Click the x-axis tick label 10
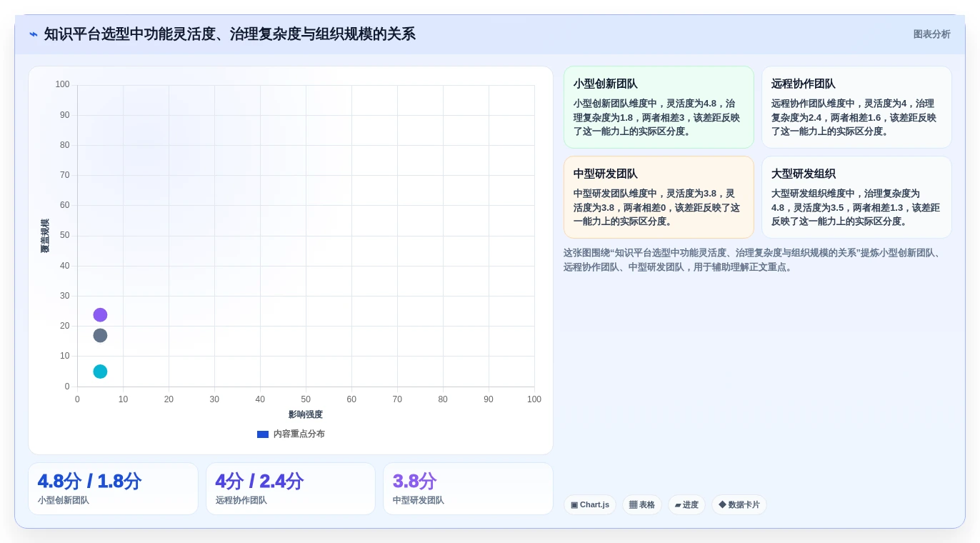 pyautogui.click(x=123, y=399)
